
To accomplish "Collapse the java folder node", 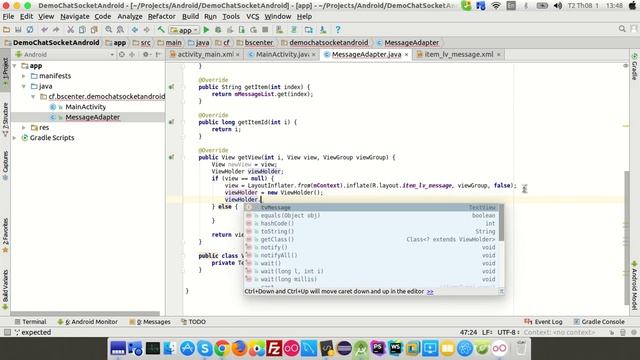I will tap(24, 86).
